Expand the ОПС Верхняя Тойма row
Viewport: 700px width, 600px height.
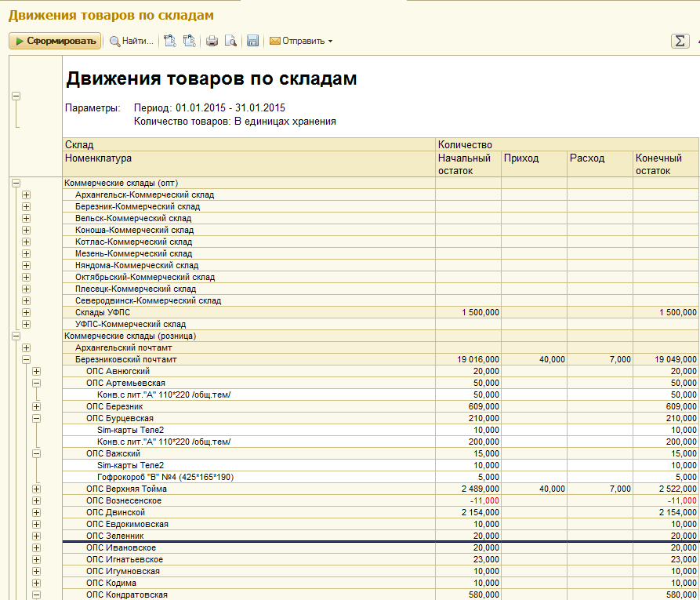pos(36,489)
